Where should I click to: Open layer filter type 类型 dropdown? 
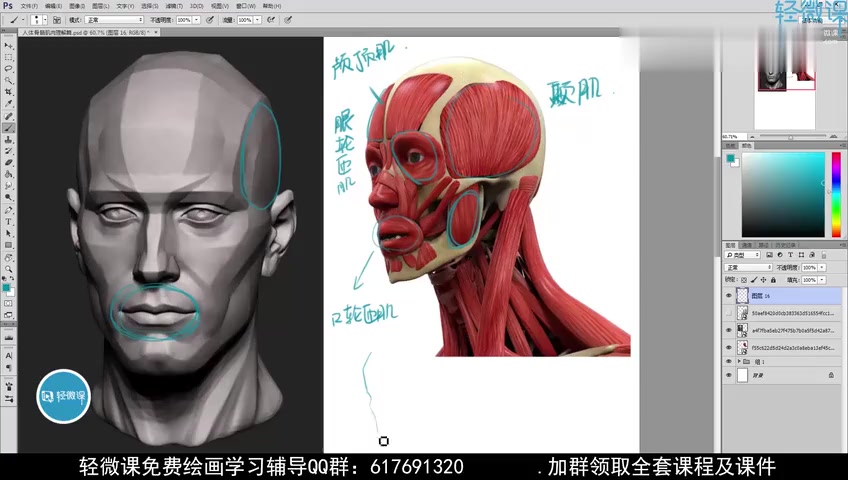click(743, 255)
